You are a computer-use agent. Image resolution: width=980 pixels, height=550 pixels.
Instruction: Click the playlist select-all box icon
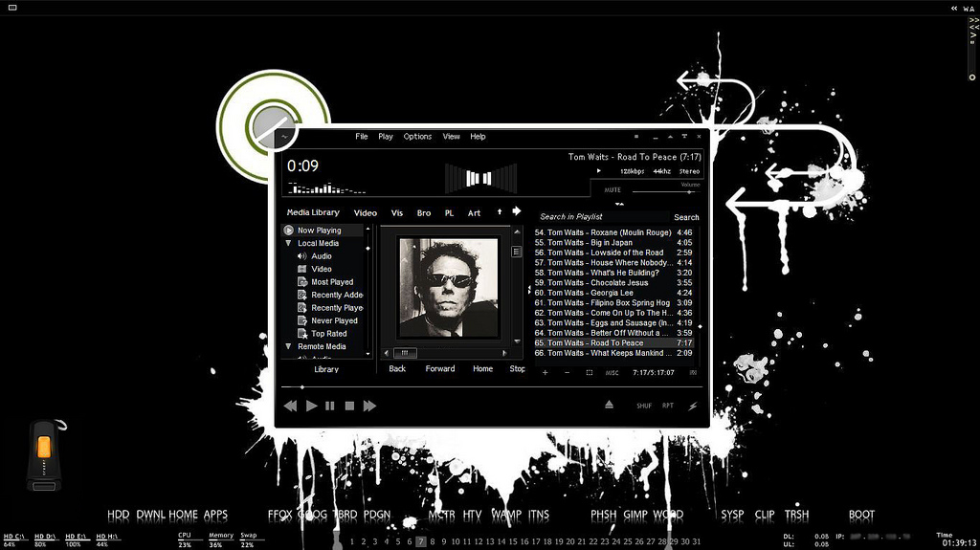click(590, 372)
